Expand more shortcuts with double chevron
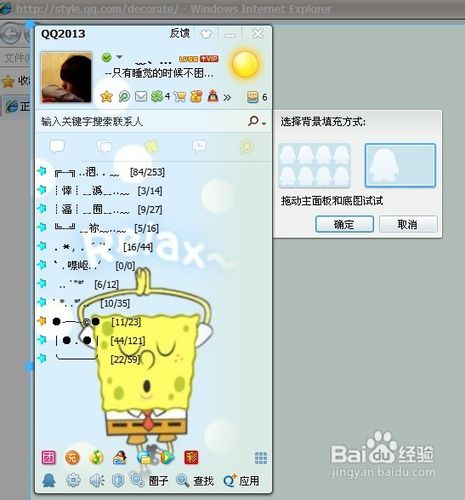Viewport: 465px width, 500px height. click(227, 97)
